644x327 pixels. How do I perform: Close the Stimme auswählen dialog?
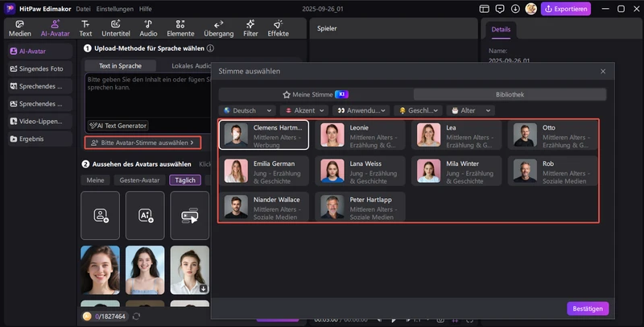[x=603, y=72]
